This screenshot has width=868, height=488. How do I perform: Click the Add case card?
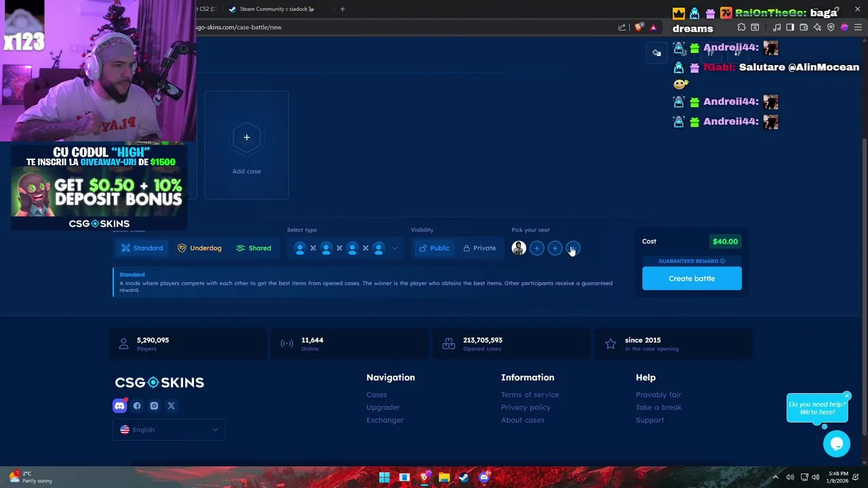click(x=247, y=145)
